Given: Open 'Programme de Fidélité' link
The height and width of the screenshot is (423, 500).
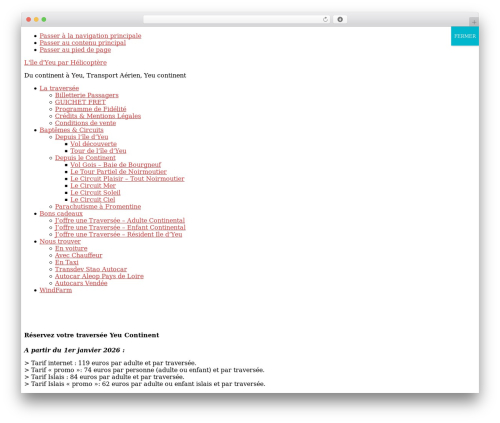Looking at the screenshot, I should 91,109.
